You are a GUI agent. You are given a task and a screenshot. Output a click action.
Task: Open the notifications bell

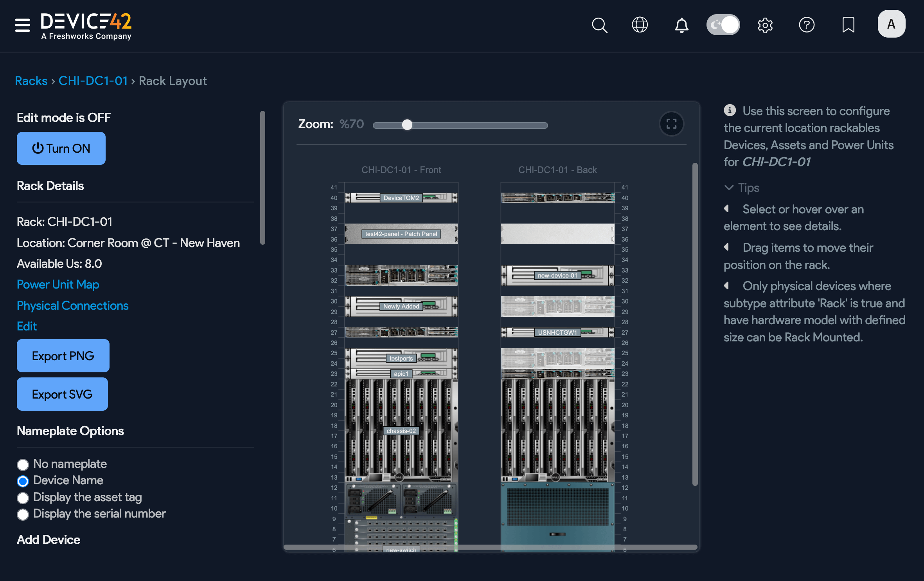(681, 25)
